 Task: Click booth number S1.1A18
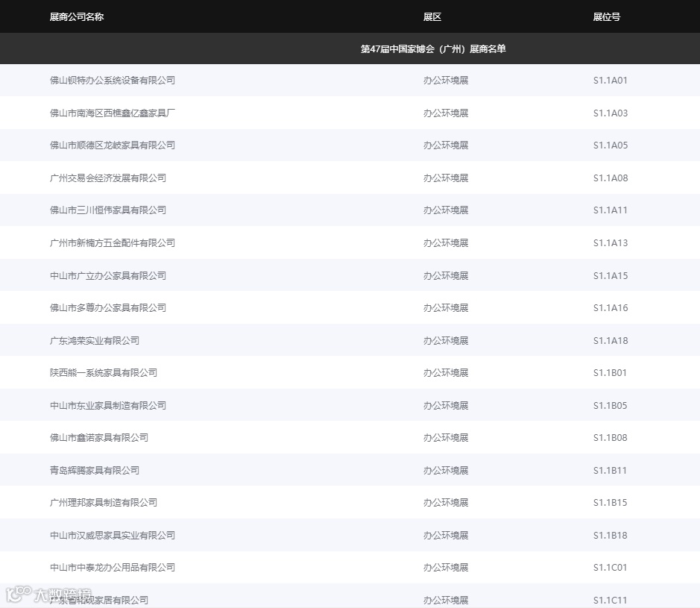pos(611,340)
